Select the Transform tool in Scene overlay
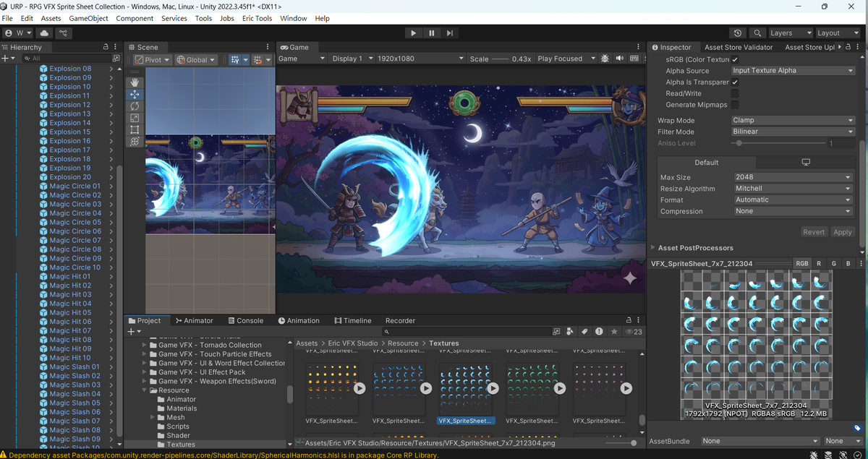Image resolution: width=868 pixels, height=459 pixels. click(135, 142)
